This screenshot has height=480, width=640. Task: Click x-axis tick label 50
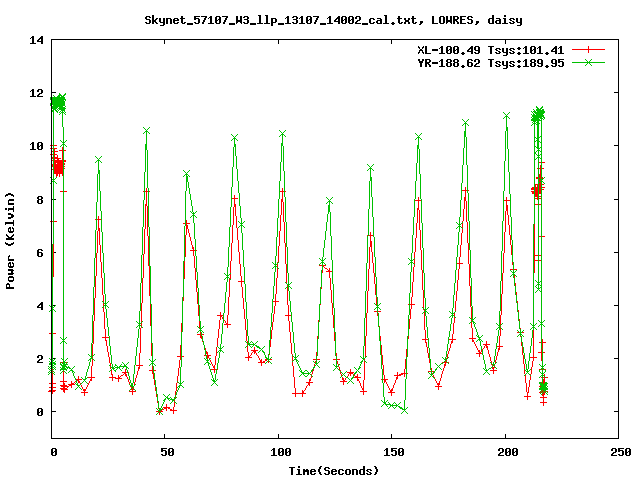(167, 452)
